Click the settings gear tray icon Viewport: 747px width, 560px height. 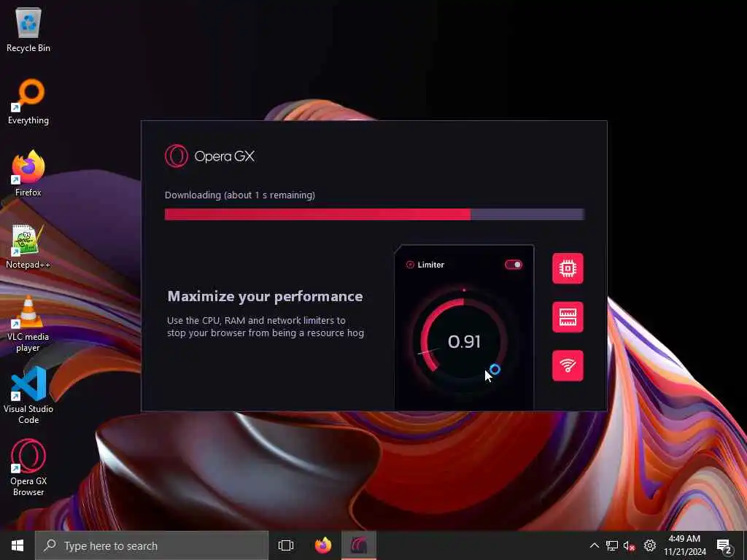[649, 545]
